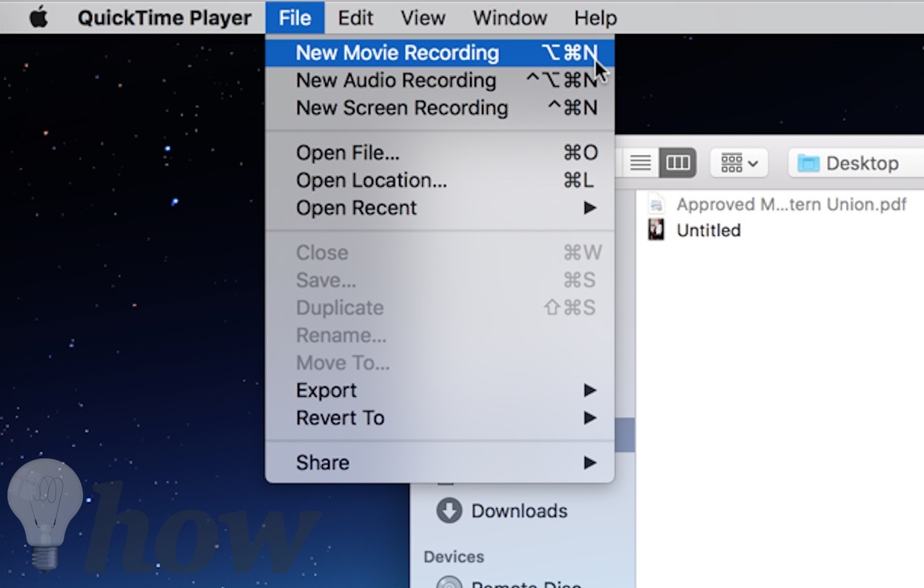This screenshot has width=924, height=588.
Task: Expand the Export submenu
Action: [x=440, y=390]
